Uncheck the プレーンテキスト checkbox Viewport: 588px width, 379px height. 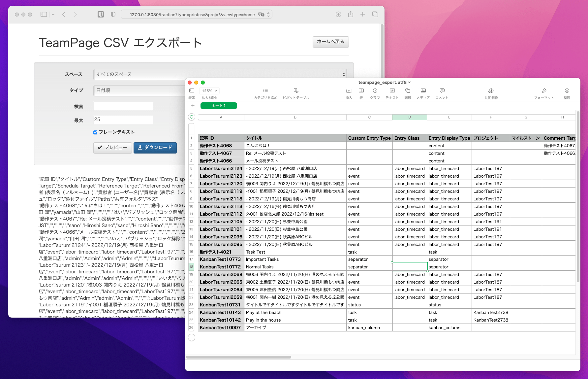pyautogui.click(x=95, y=132)
